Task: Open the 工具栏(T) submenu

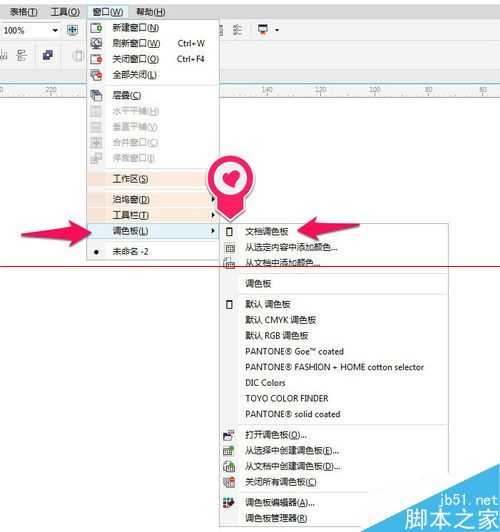Action: [153, 215]
